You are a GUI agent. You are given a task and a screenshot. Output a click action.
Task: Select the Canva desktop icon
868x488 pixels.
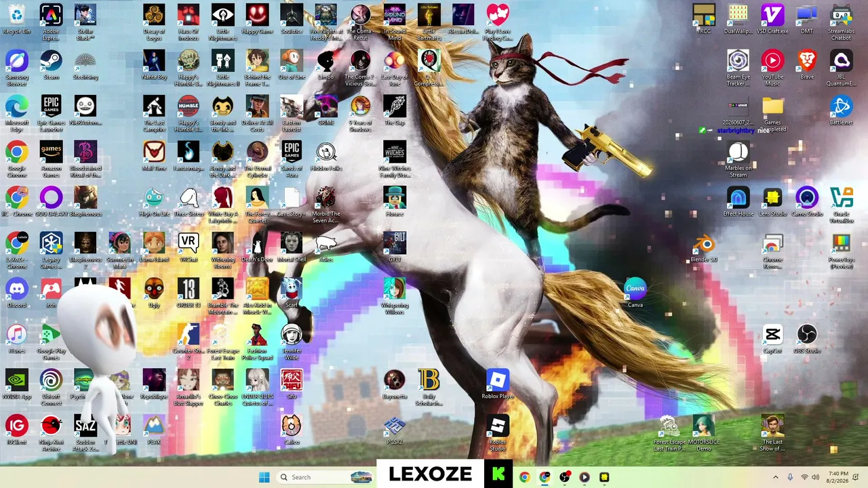point(635,293)
